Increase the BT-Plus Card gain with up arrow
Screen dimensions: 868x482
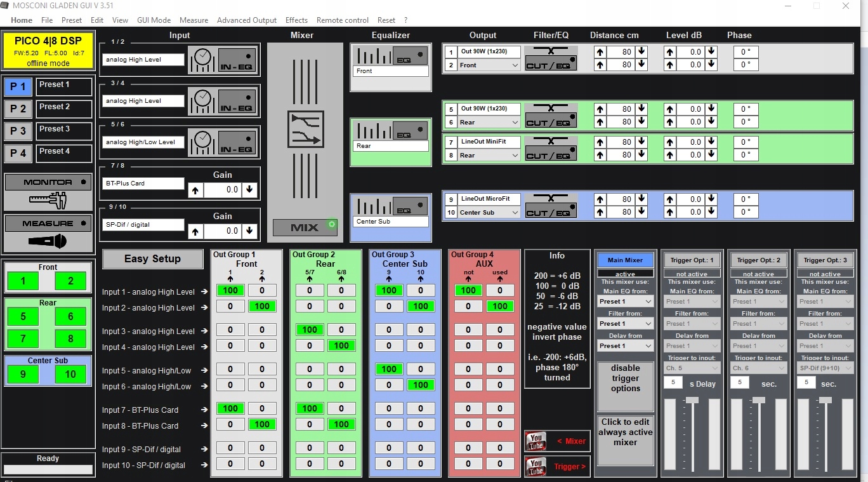195,189
